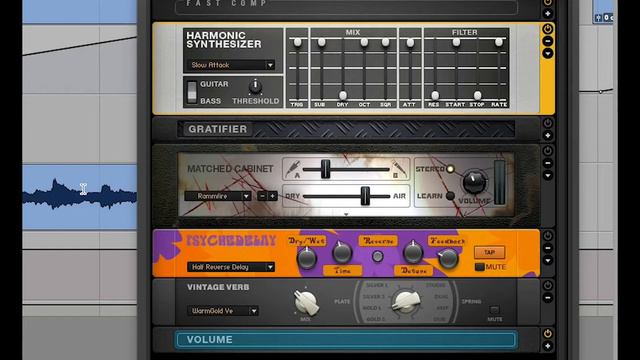
Task: Click the START filter slider handle
Action: [x=456, y=42]
